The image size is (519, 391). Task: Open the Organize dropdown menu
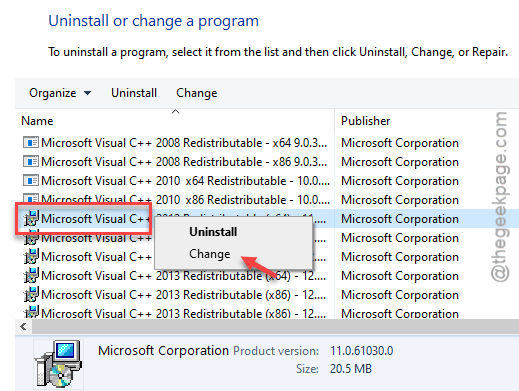[x=60, y=93]
